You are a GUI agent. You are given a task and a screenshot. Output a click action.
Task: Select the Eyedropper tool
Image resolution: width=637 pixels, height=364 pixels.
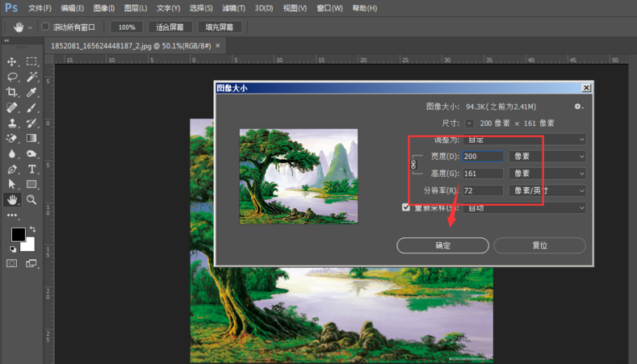(31, 92)
